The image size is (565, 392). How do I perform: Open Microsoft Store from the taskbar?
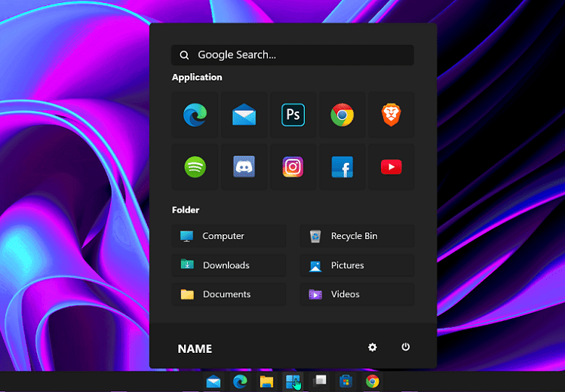coord(345,381)
